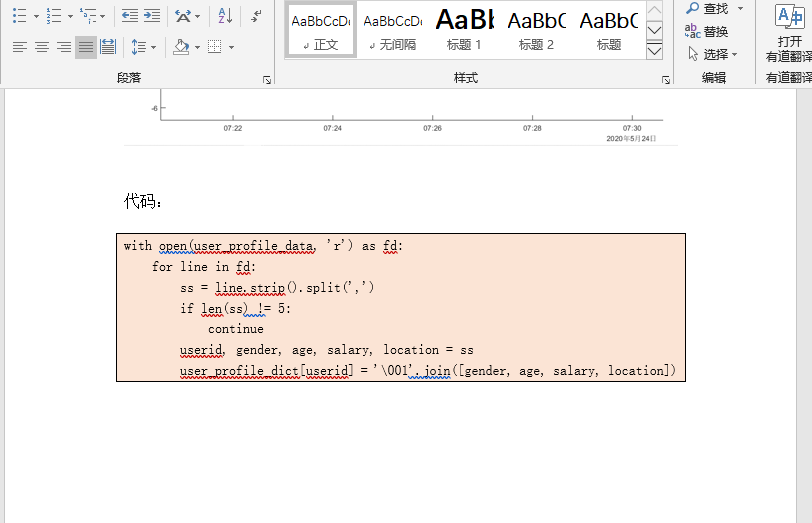
Task: Open styles pane dialog launcher
Action: pos(666,80)
